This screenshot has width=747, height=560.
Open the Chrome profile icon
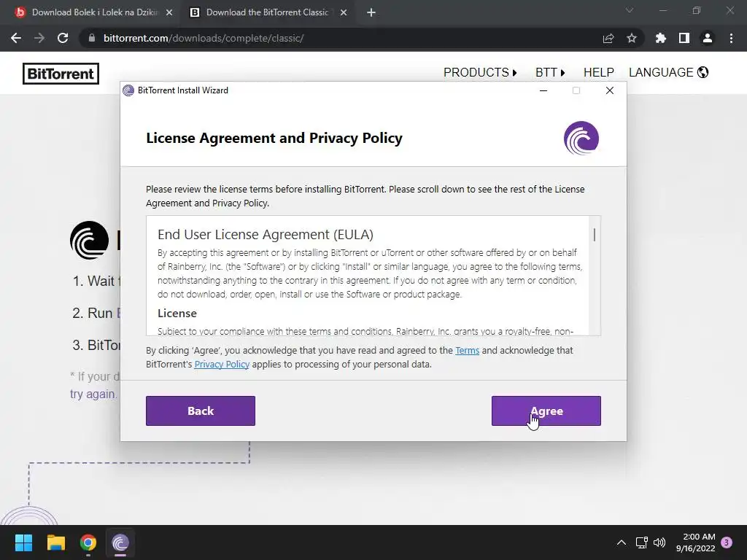708,38
